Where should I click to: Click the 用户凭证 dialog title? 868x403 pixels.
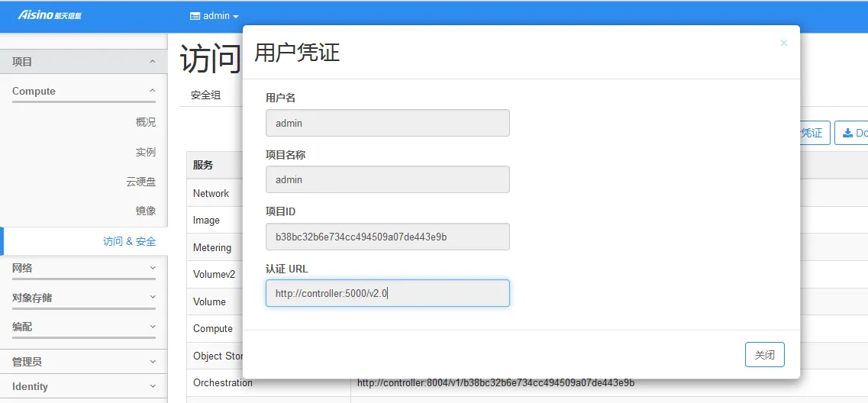click(297, 53)
